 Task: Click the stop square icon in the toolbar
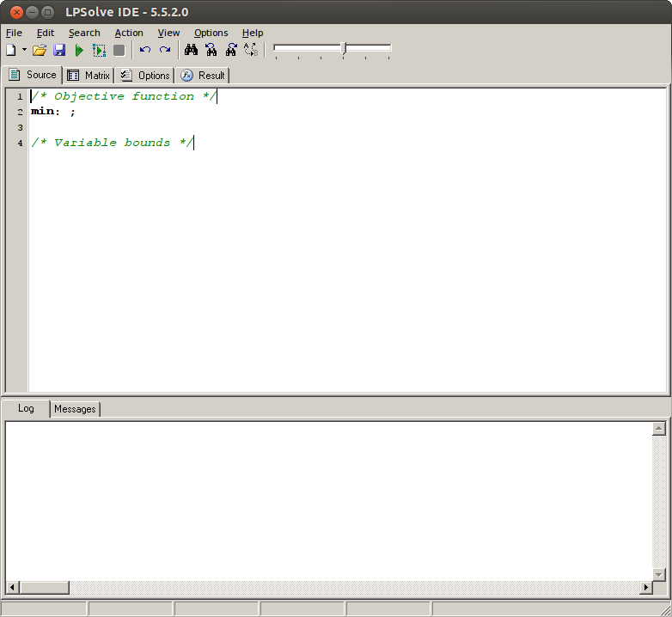coord(119,51)
